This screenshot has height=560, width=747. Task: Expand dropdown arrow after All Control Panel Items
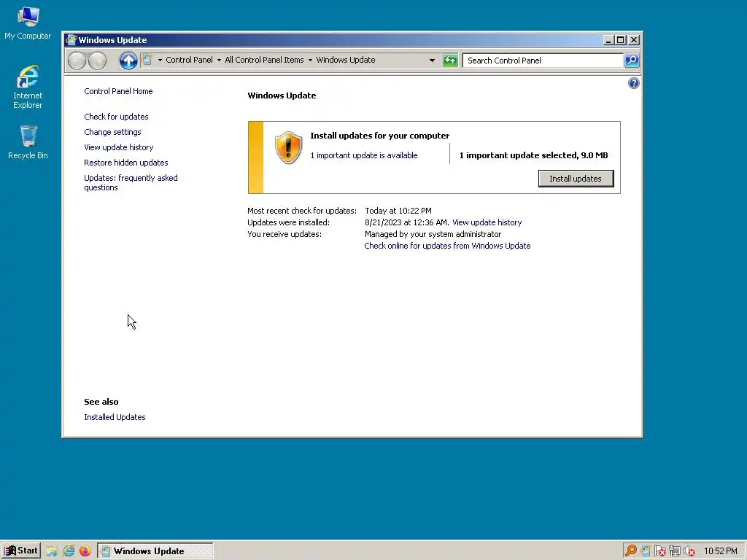tap(310, 60)
